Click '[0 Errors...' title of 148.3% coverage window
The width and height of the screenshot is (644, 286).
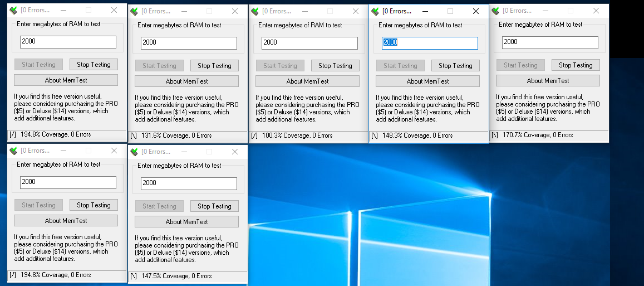tap(397, 11)
